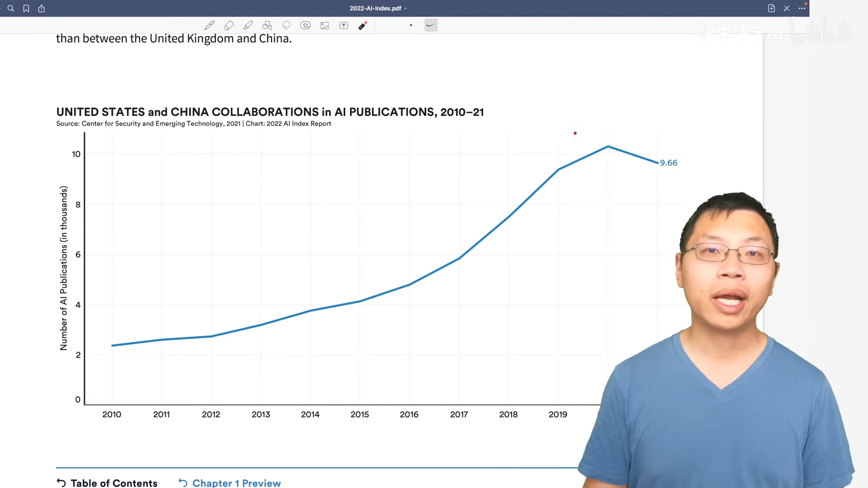The image size is (868, 488).
Task: Select the Pen tool
Action: [209, 25]
